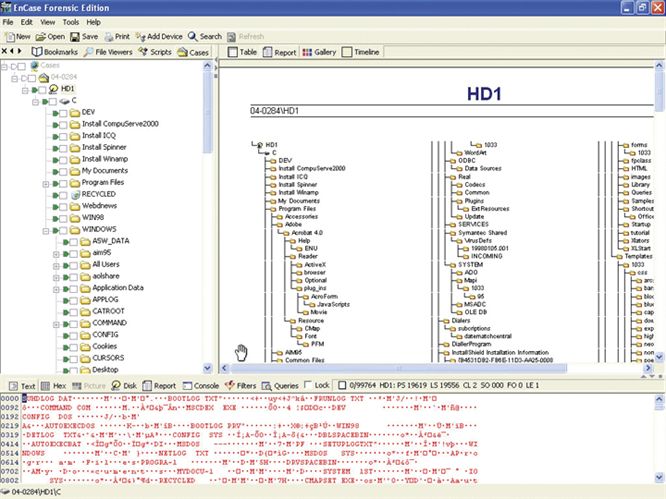Click the RECYCLED recycle bin icon
This screenshot has height=499, width=666.
click(x=76, y=195)
